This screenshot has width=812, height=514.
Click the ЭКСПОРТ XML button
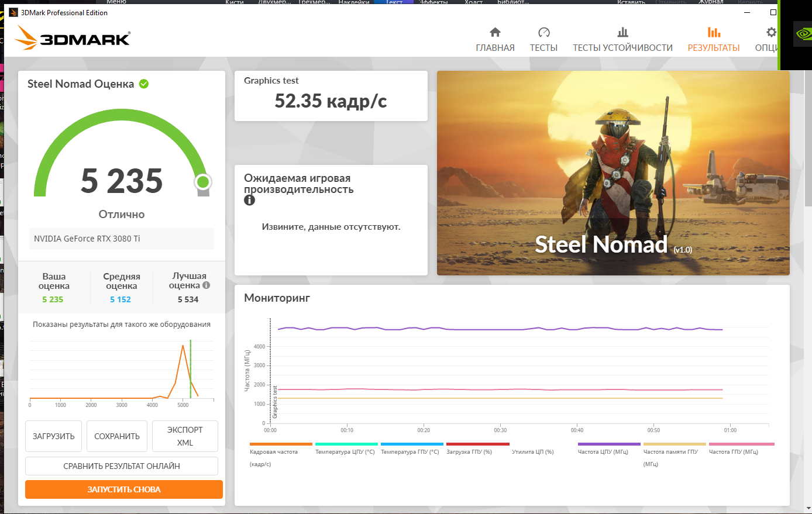[x=185, y=436]
